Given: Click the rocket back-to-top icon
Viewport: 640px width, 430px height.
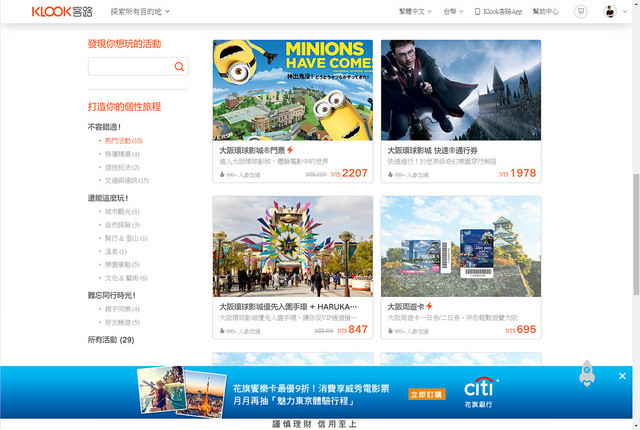Looking at the screenshot, I should (587, 373).
